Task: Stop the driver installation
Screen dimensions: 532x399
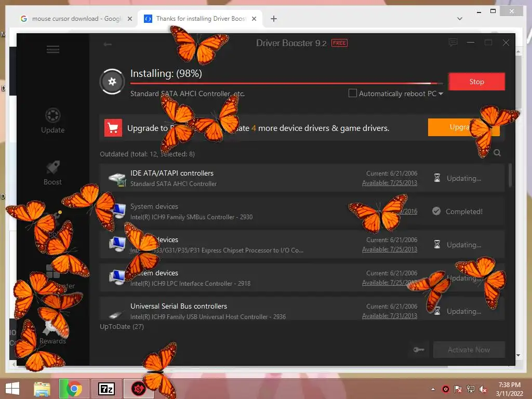Action: [x=477, y=82]
